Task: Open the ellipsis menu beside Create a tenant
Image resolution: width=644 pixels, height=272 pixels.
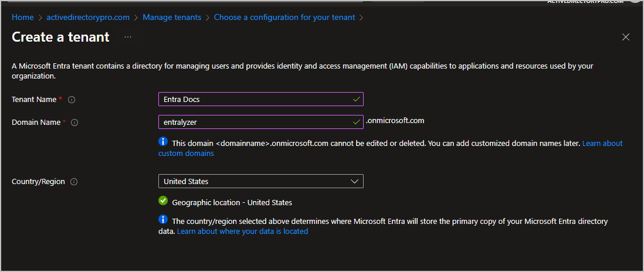Action: pos(128,37)
